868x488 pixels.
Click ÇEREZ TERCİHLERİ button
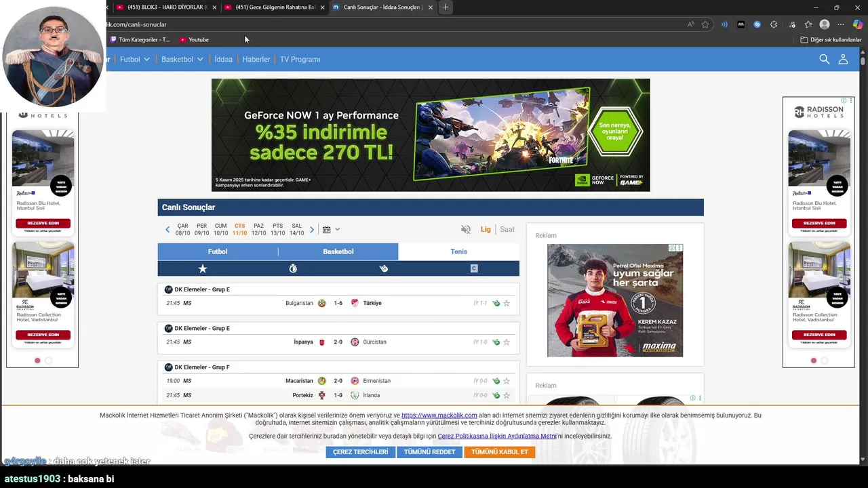360,452
